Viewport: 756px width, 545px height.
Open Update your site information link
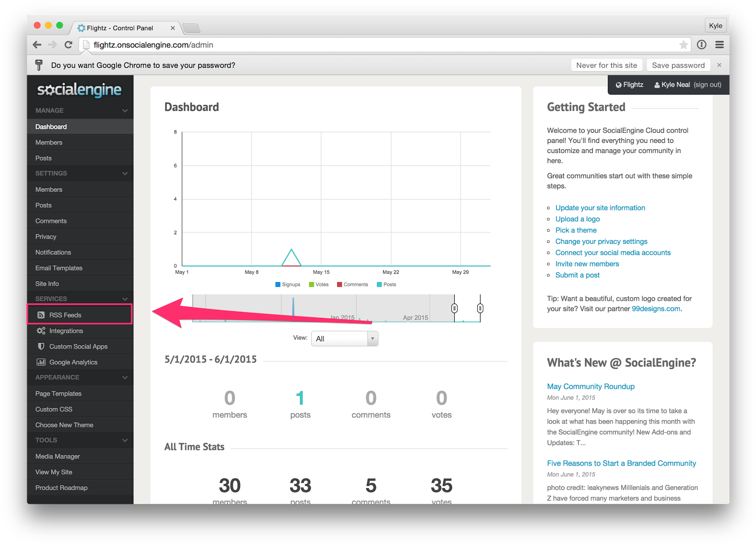[600, 207]
